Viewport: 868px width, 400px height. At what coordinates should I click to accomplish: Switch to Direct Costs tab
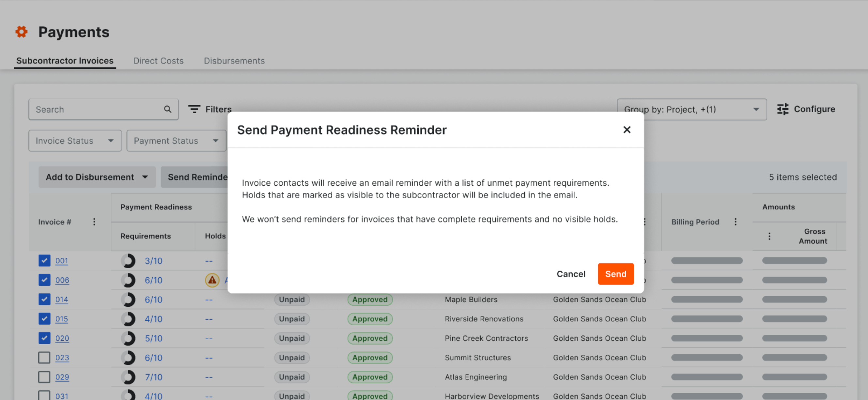pyautogui.click(x=158, y=61)
